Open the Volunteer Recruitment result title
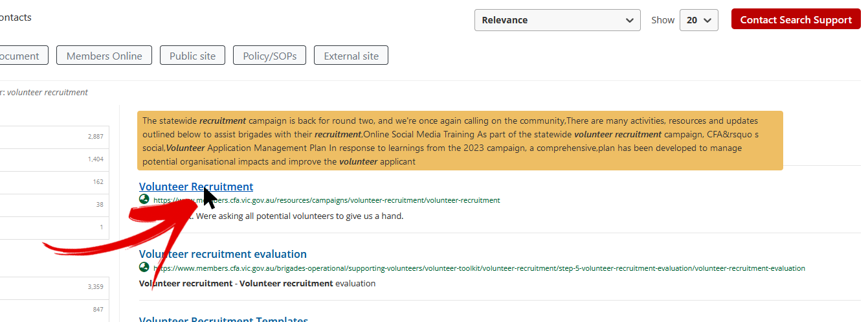The height and width of the screenshot is (322, 868). tap(195, 187)
